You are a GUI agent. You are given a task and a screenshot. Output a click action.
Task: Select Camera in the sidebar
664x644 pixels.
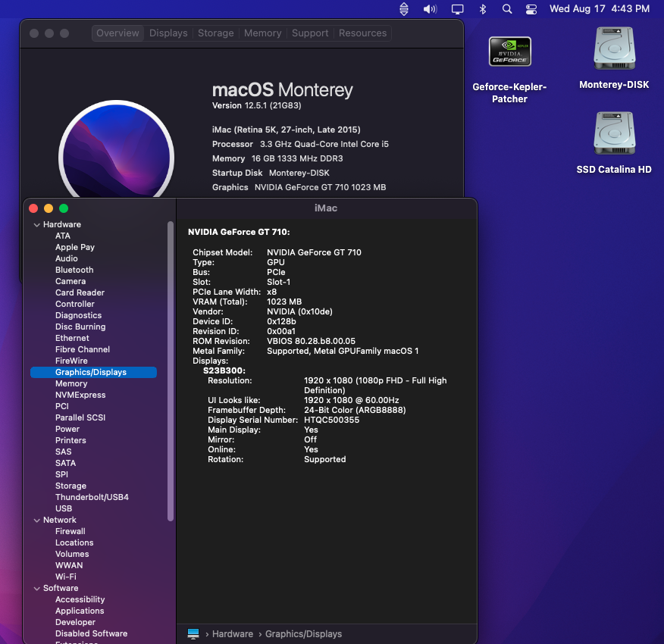[70, 282]
